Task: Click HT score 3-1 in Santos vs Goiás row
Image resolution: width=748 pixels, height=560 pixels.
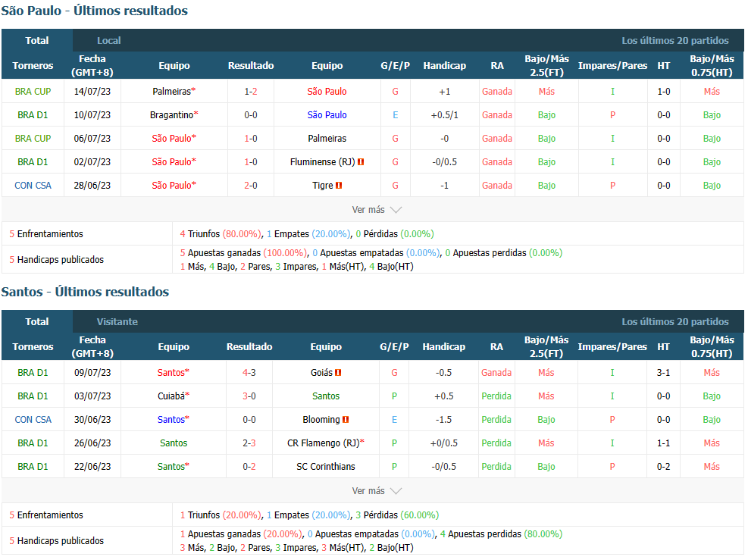Action: coord(664,373)
